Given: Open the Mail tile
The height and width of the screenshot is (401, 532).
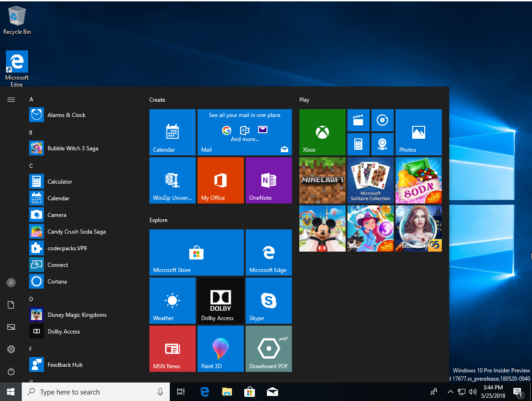Looking at the screenshot, I should (245, 132).
